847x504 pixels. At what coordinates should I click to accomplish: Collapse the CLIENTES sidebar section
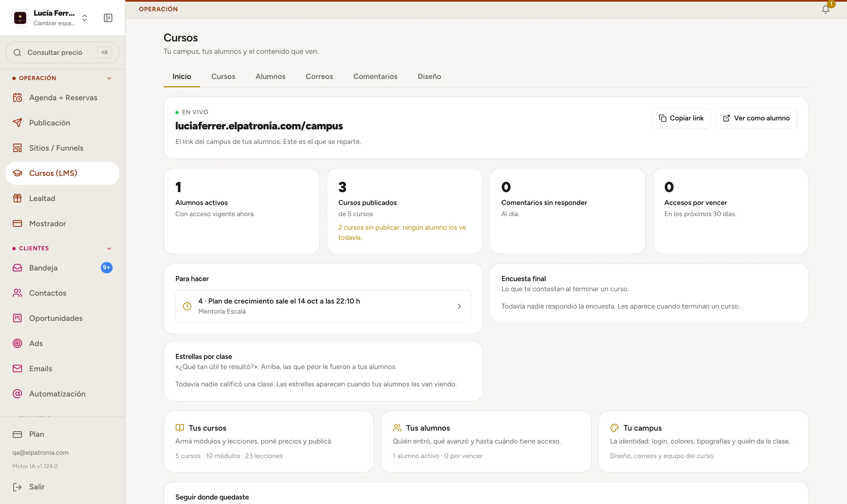pos(109,249)
